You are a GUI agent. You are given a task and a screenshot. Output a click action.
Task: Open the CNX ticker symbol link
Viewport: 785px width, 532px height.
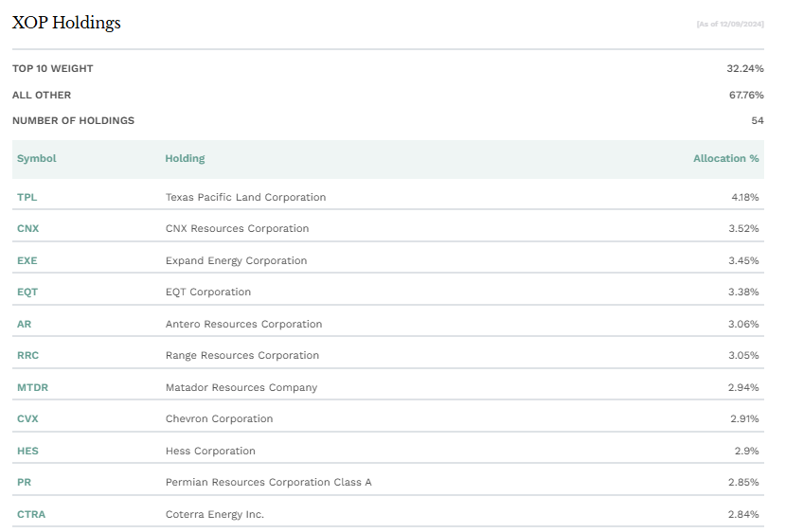tap(28, 229)
